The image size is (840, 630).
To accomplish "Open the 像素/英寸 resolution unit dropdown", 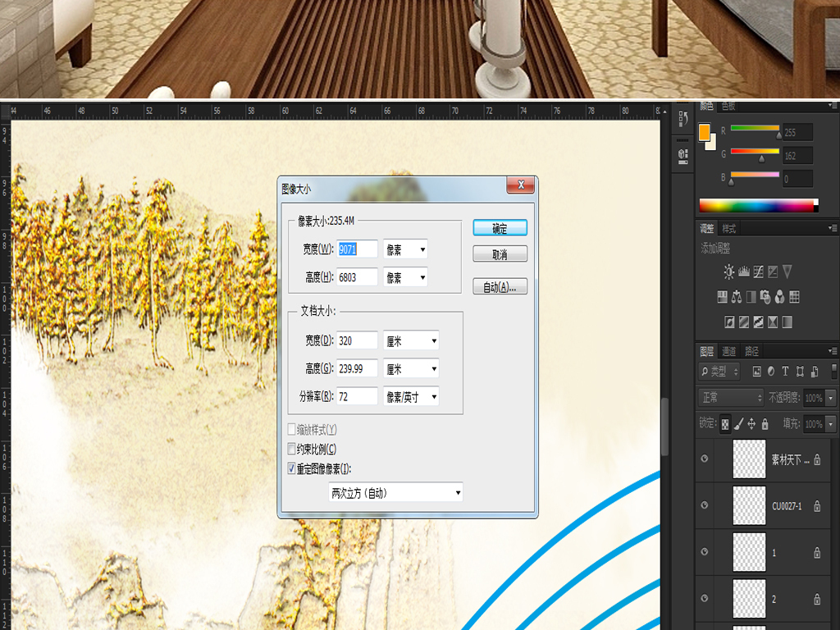I will tap(411, 397).
